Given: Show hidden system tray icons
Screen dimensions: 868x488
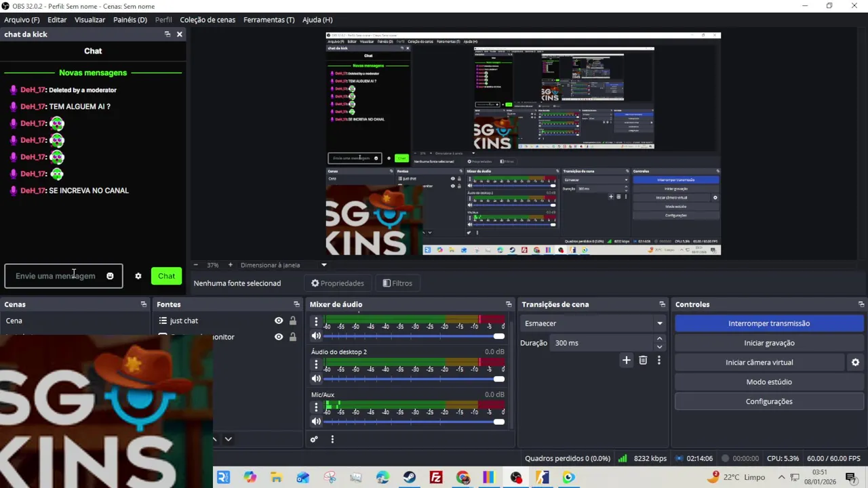Looking at the screenshot, I should tap(782, 477).
